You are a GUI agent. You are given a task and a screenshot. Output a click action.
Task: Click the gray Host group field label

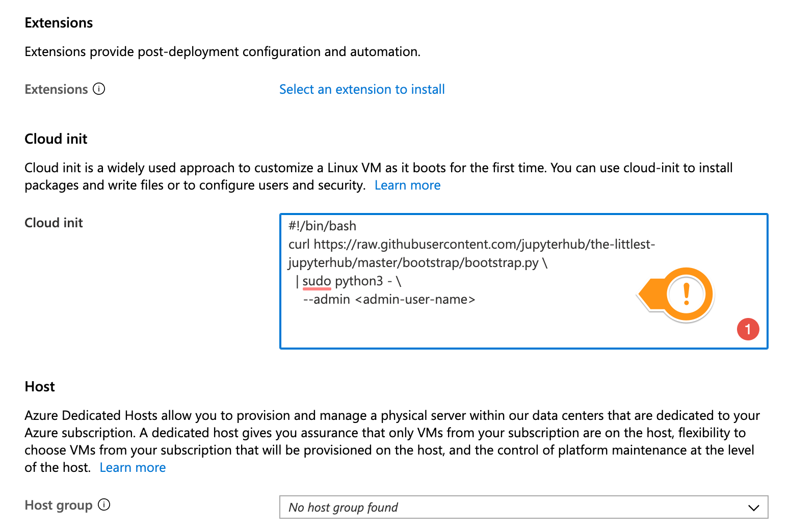pyautogui.click(x=59, y=506)
